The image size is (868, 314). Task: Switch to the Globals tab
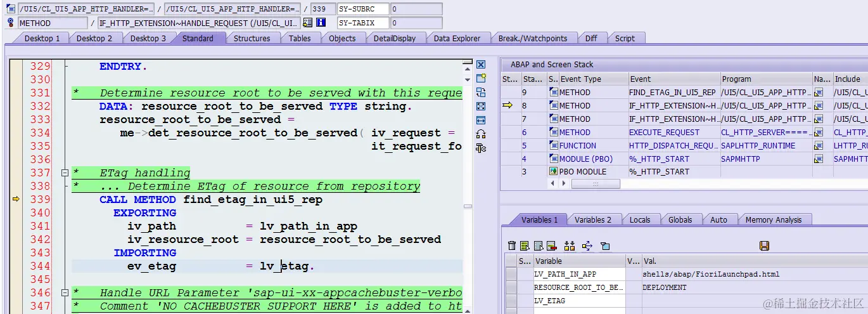pos(680,219)
